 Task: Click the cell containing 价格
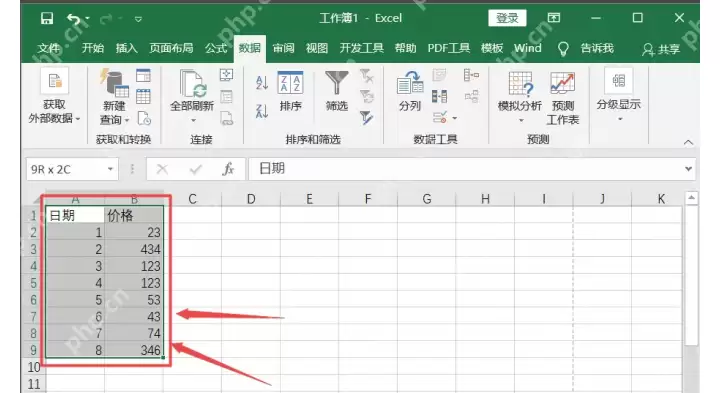coord(134,215)
